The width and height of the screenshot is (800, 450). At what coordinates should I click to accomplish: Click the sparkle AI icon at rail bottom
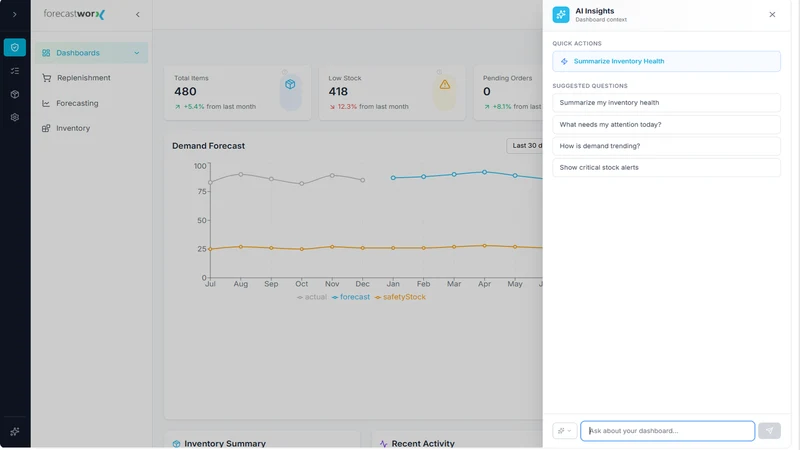click(15, 432)
